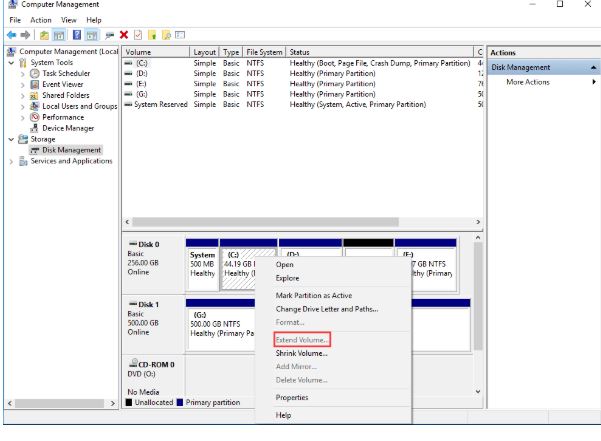
Task: Choose Shrink Volume from the context menu
Action: click(x=301, y=353)
